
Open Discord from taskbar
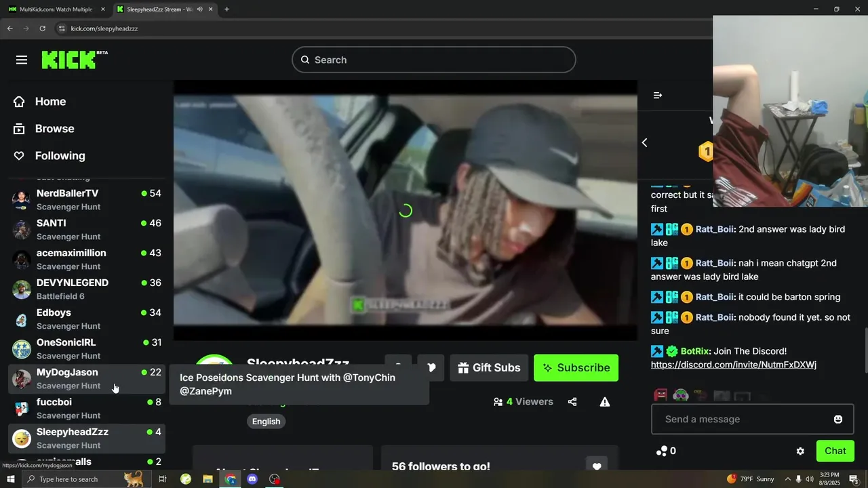point(252,479)
